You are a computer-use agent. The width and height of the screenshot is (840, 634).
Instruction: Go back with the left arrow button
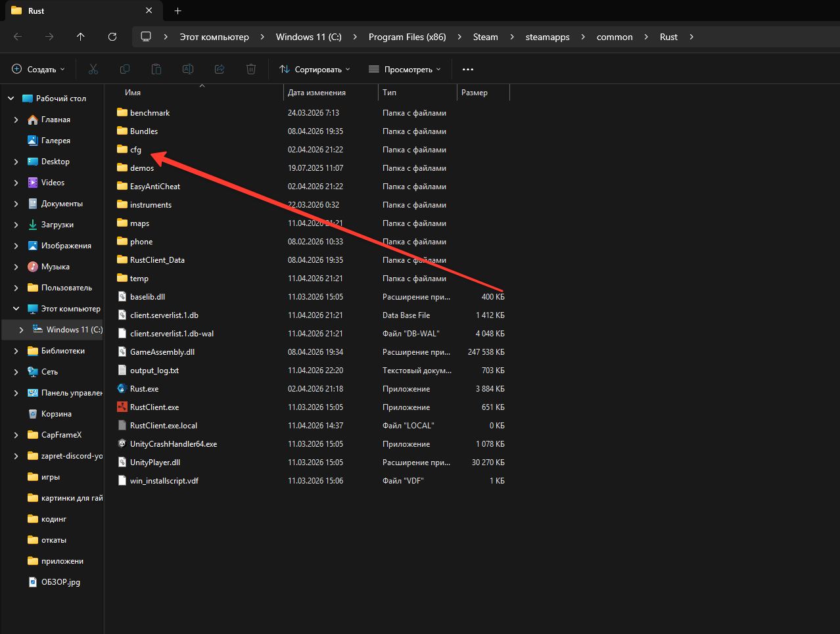tap(18, 37)
